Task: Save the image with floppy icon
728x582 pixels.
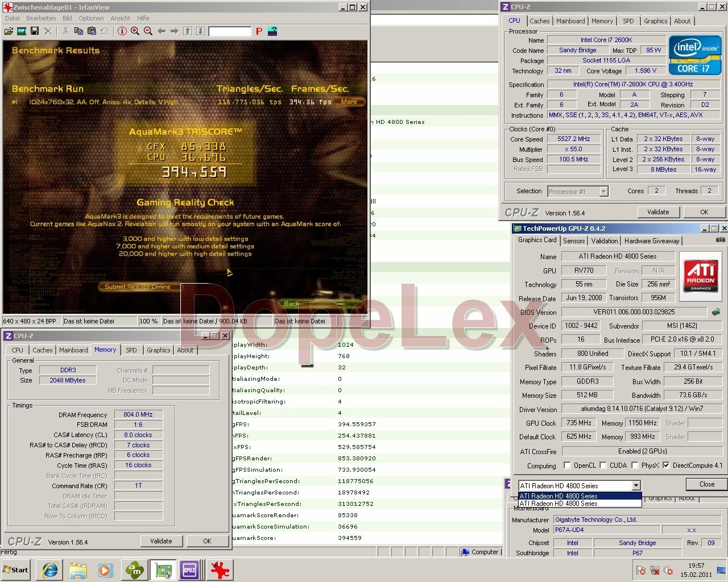Action: [x=35, y=31]
